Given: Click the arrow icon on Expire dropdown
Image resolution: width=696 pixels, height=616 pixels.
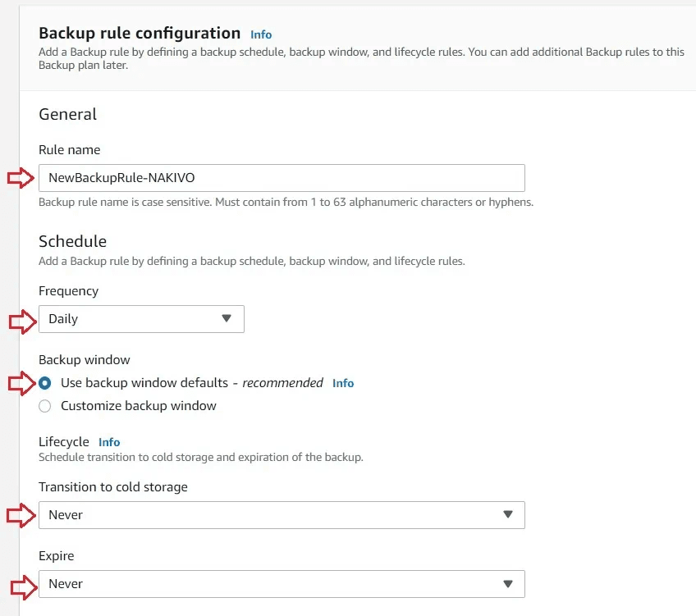Looking at the screenshot, I should point(510,583).
